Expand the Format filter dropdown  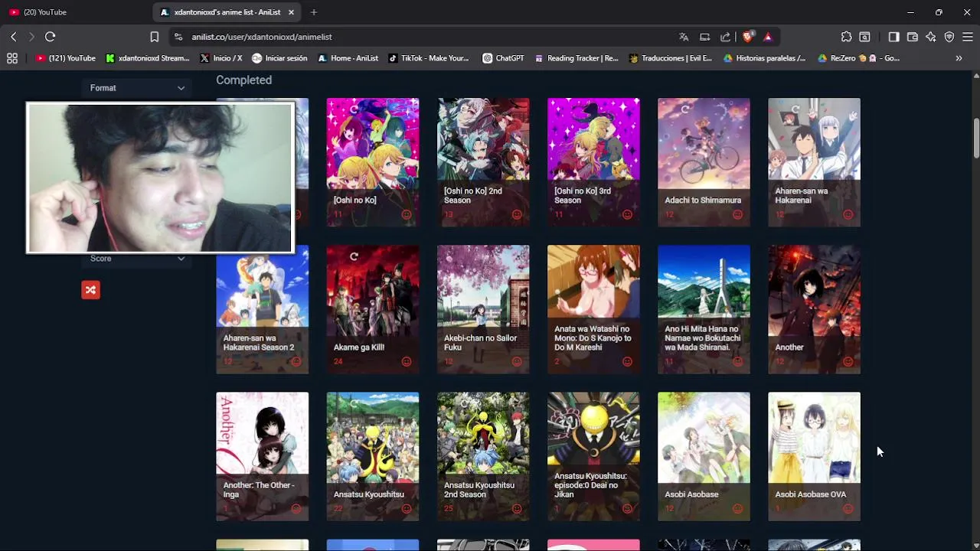click(137, 88)
